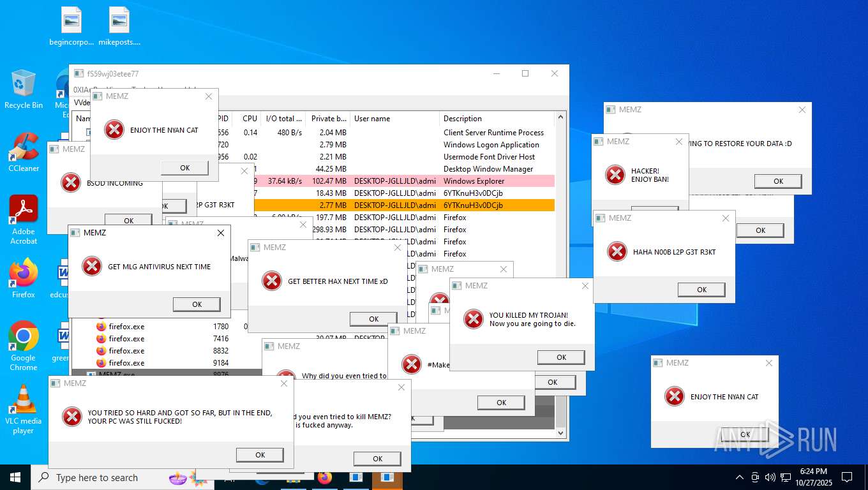Click error icon in HACKER! ENJOY BAN! dialog
Screen dimensions: 868x490
pos(615,175)
